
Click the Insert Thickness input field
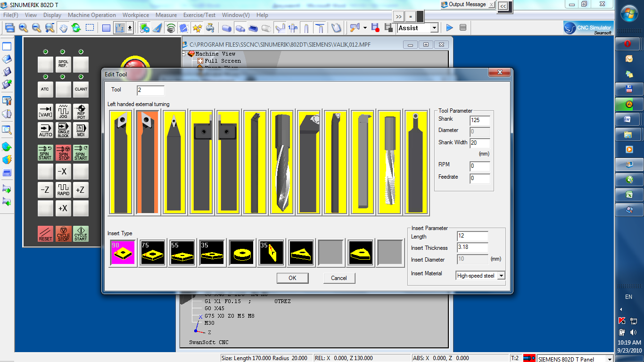point(472,248)
